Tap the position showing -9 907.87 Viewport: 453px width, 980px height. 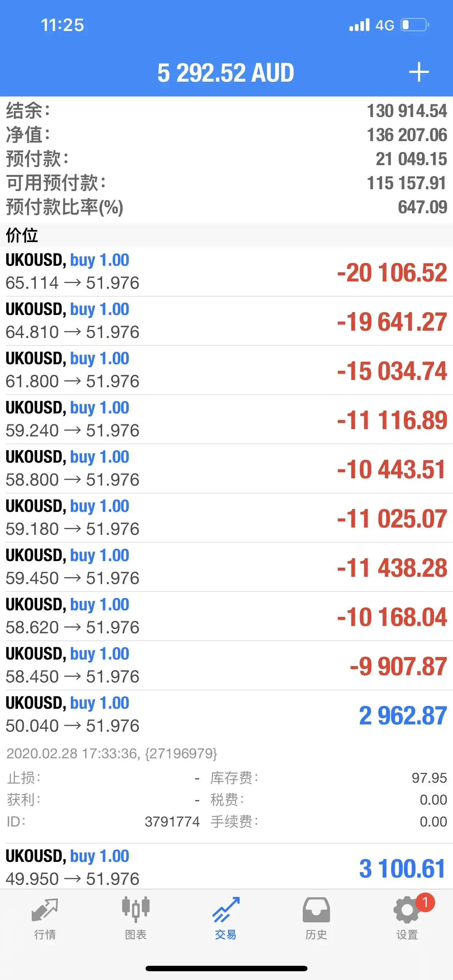click(226, 666)
